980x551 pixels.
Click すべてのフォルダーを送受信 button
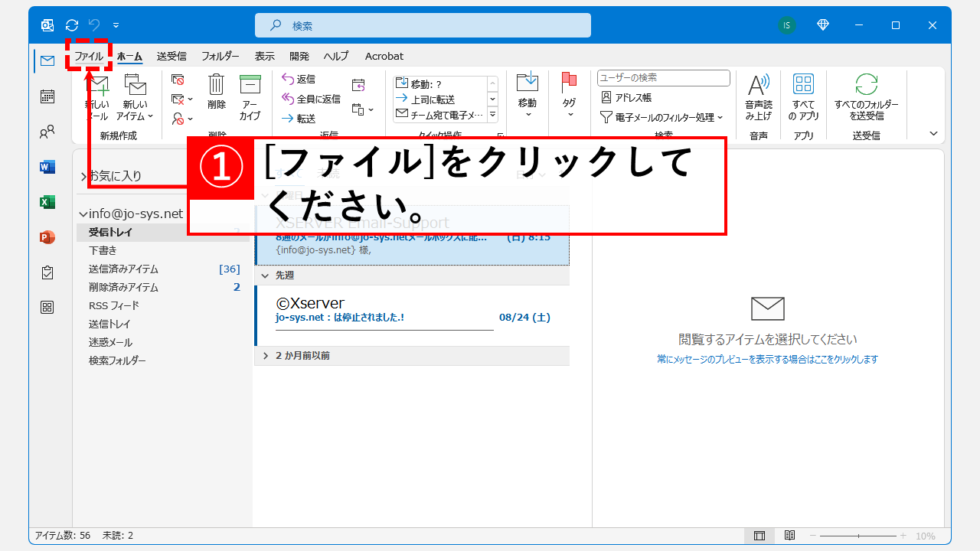pyautogui.click(x=867, y=97)
